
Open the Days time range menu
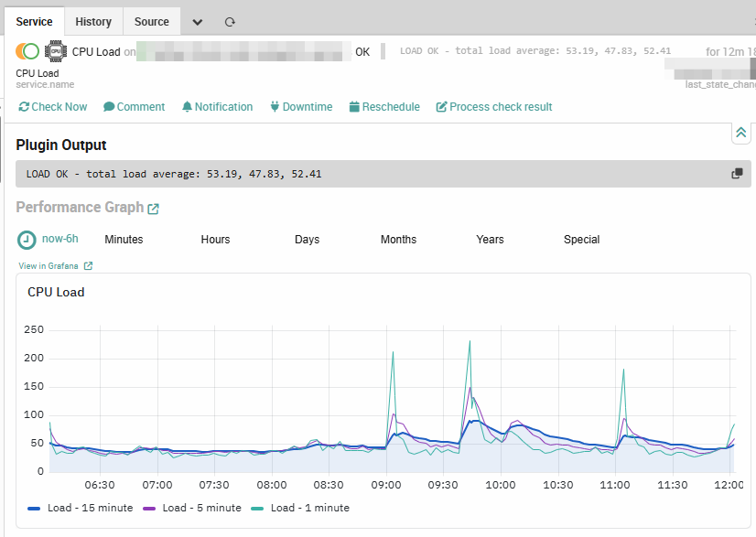click(x=308, y=240)
